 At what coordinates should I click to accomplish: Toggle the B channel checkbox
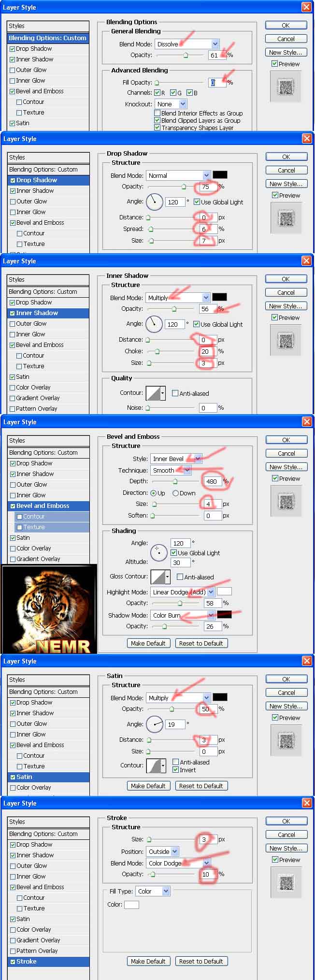pyautogui.click(x=189, y=93)
